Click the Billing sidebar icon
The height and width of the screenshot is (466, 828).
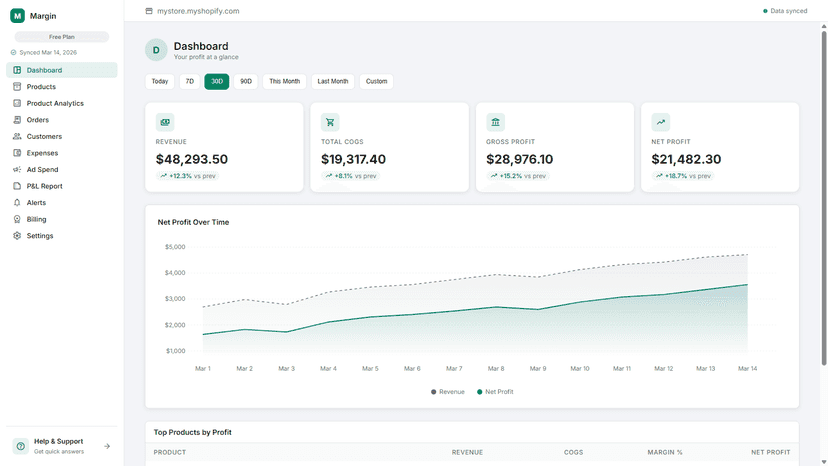[x=17, y=219]
